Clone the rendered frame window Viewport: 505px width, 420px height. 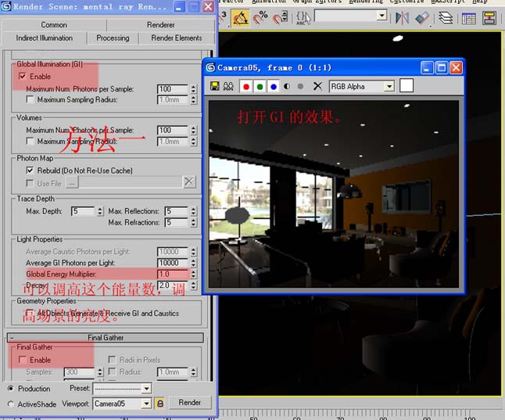pyautogui.click(x=228, y=86)
